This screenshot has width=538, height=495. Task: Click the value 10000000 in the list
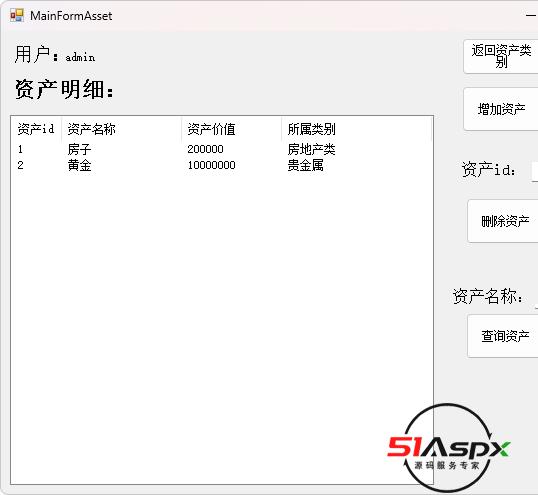[211, 165]
